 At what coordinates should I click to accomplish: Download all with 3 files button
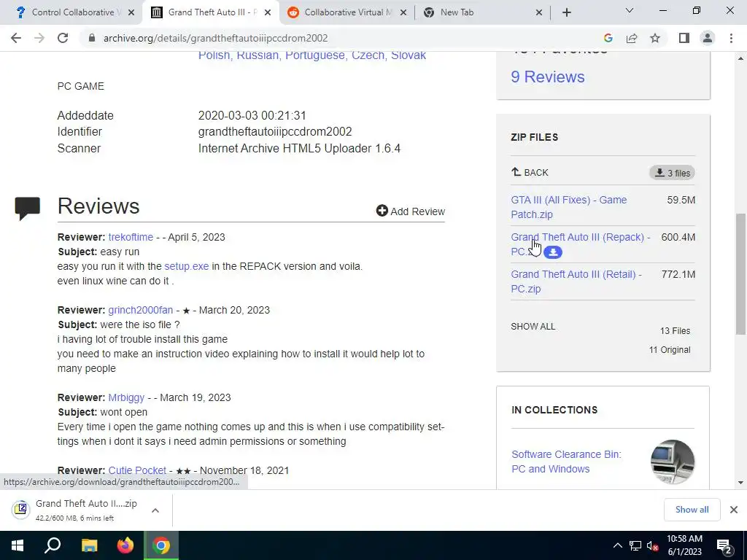pos(672,173)
